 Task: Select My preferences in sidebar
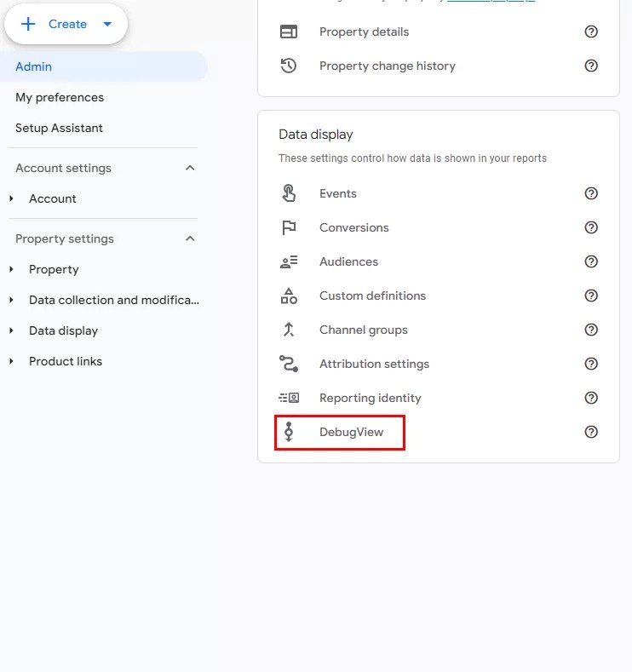click(60, 97)
